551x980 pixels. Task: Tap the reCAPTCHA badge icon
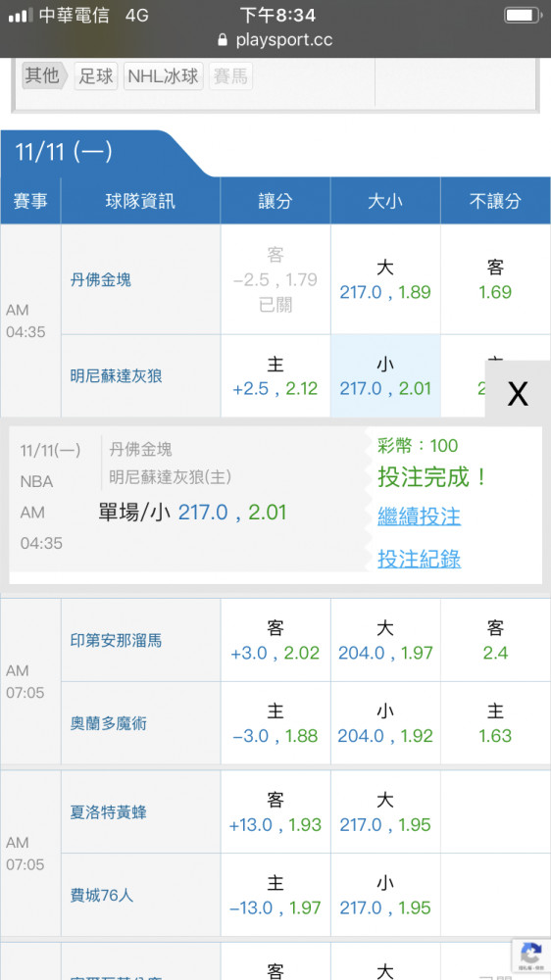(x=530, y=955)
